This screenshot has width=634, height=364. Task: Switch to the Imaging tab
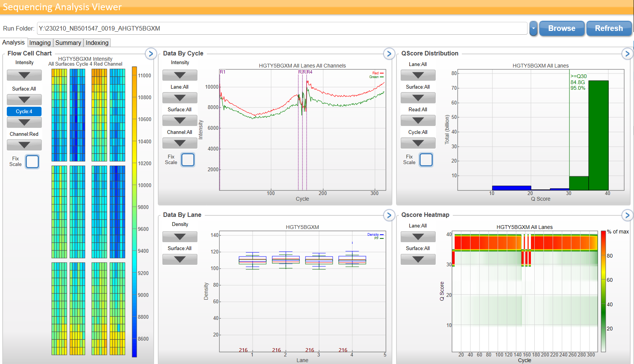[40, 43]
